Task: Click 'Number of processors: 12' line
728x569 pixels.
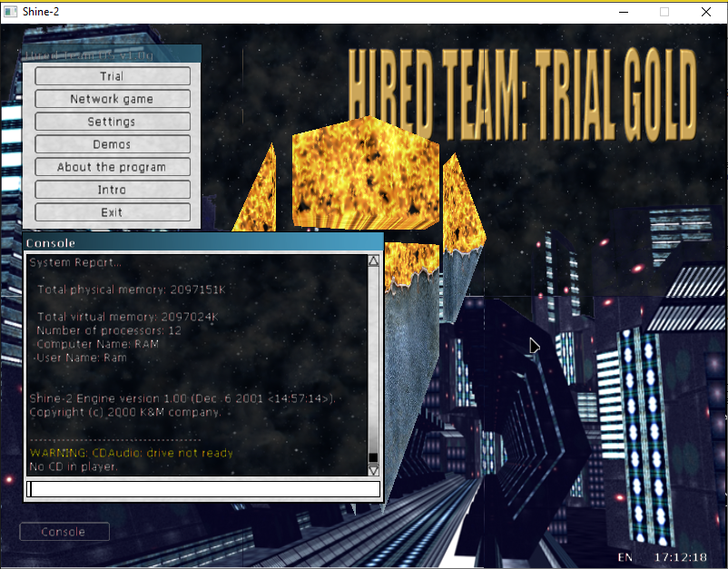Action: [x=109, y=330]
